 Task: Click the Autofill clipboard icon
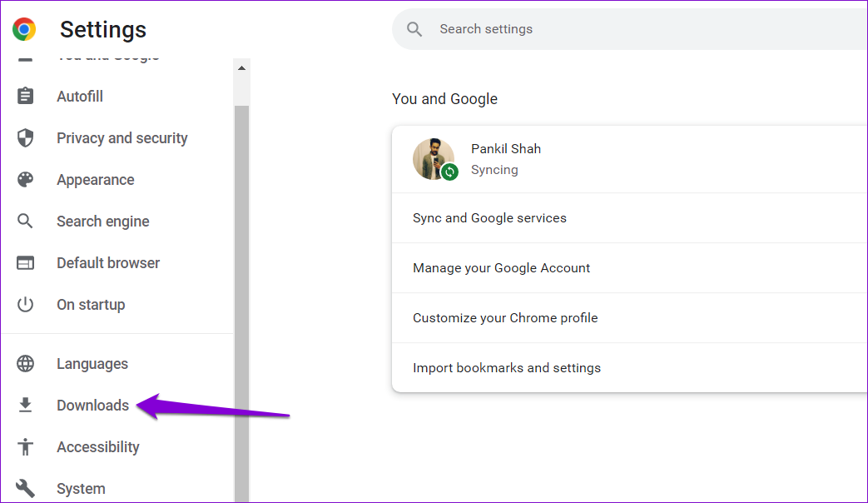(25, 96)
